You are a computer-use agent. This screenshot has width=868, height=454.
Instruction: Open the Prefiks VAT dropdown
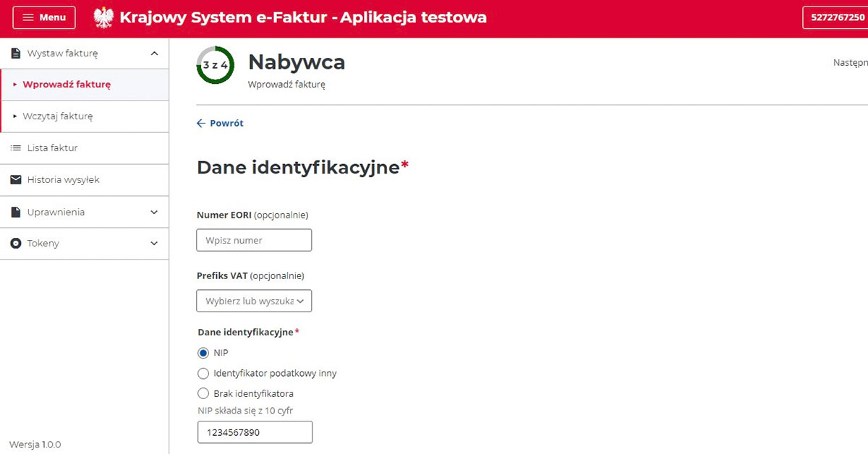click(x=254, y=301)
